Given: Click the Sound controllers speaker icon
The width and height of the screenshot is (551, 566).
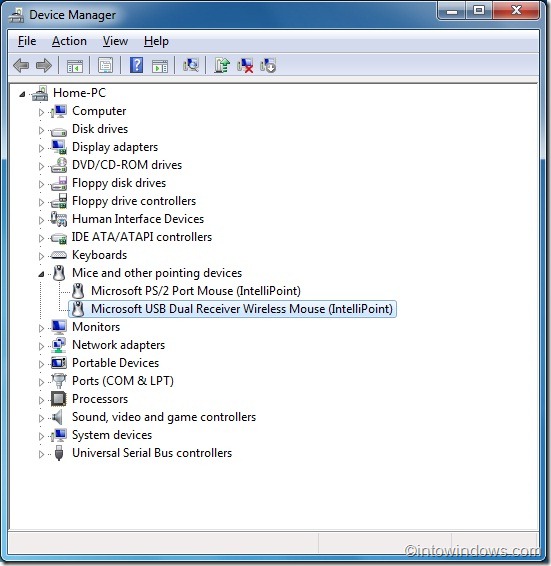Looking at the screenshot, I should pyautogui.click(x=58, y=417).
